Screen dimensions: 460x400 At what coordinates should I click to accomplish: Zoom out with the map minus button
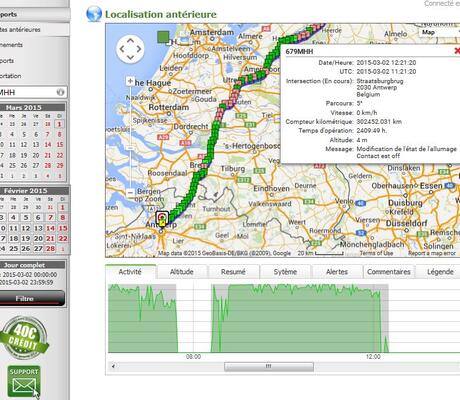(130, 193)
